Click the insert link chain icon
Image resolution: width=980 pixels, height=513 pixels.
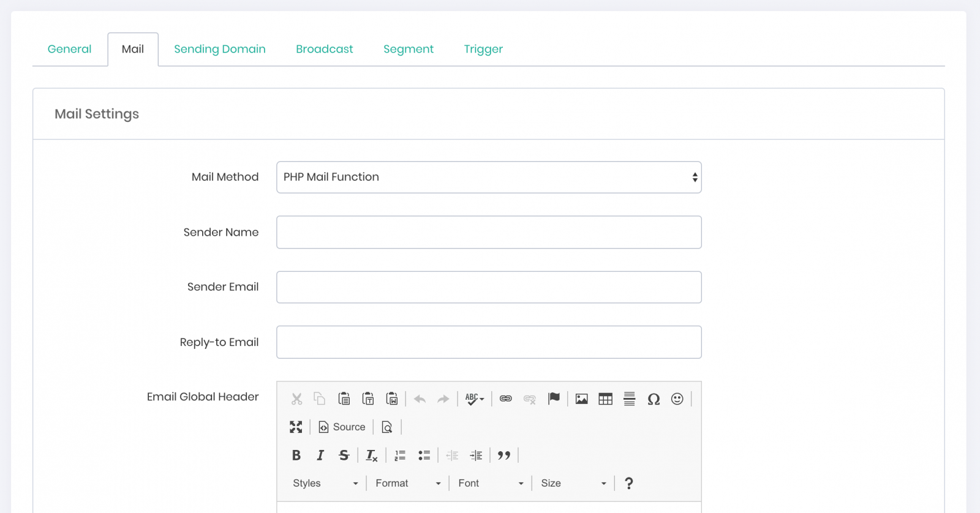click(505, 399)
